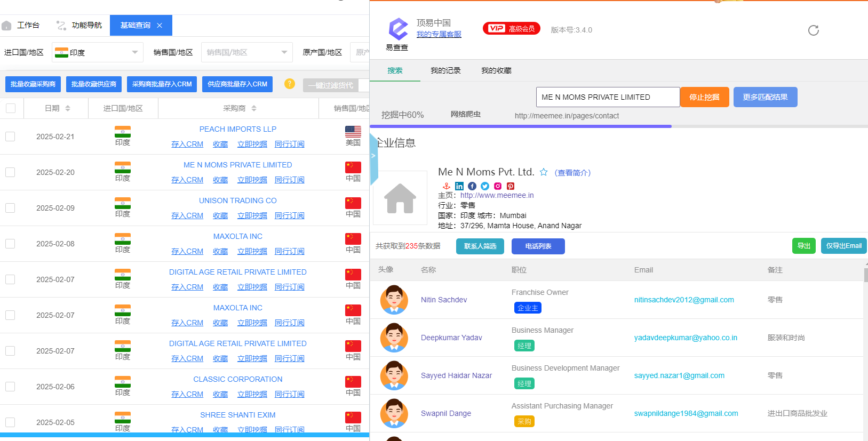Sort the 采购商 column with its sort arrows
This screenshot has height=441, width=868.
click(x=254, y=108)
